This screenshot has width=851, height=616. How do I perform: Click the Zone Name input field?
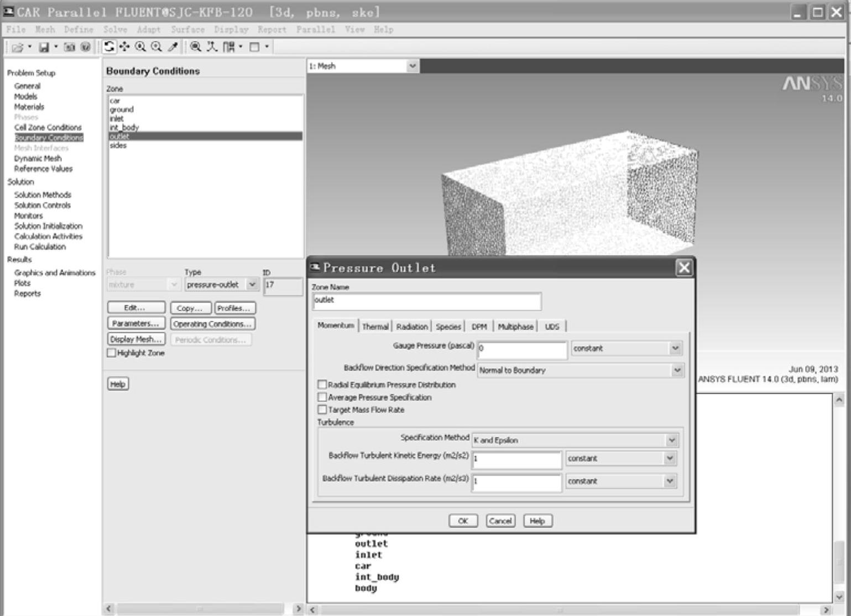point(426,301)
